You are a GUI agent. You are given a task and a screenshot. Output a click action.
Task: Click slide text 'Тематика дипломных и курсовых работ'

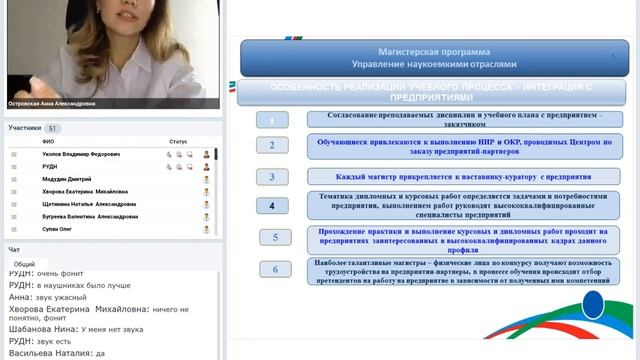[463, 205]
